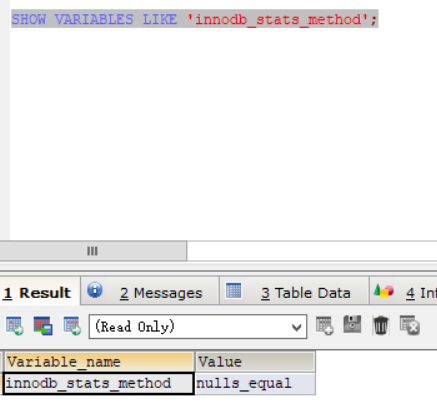Click the trash can delete row icon
Image resolution: width=437 pixels, height=408 pixels.
click(x=381, y=325)
